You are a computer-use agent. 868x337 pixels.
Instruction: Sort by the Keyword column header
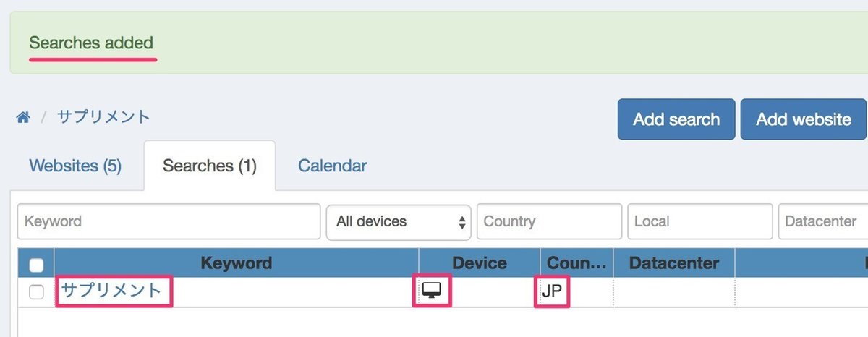click(236, 263)
